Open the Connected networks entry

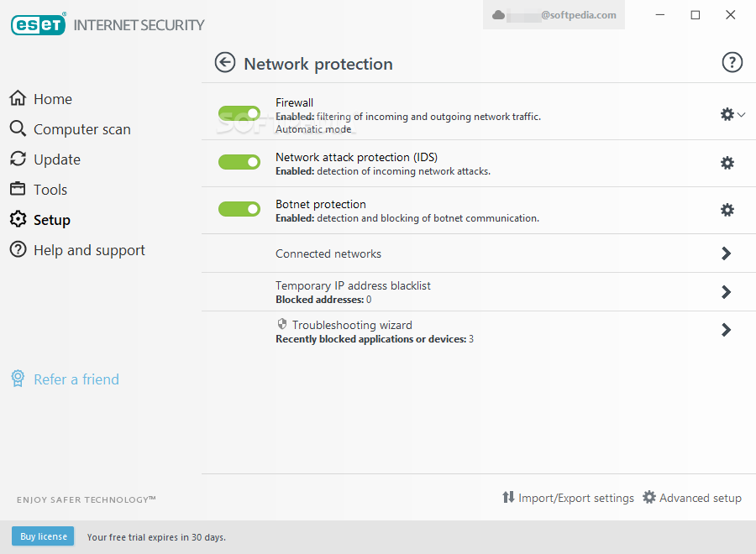point(328,253)
